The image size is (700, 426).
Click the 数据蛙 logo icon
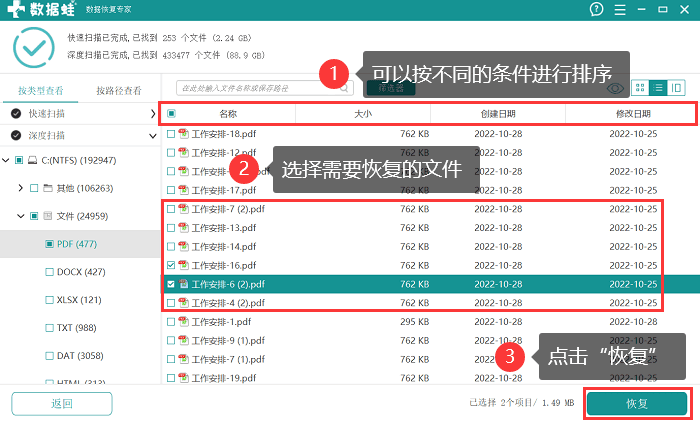click(16, 9)
